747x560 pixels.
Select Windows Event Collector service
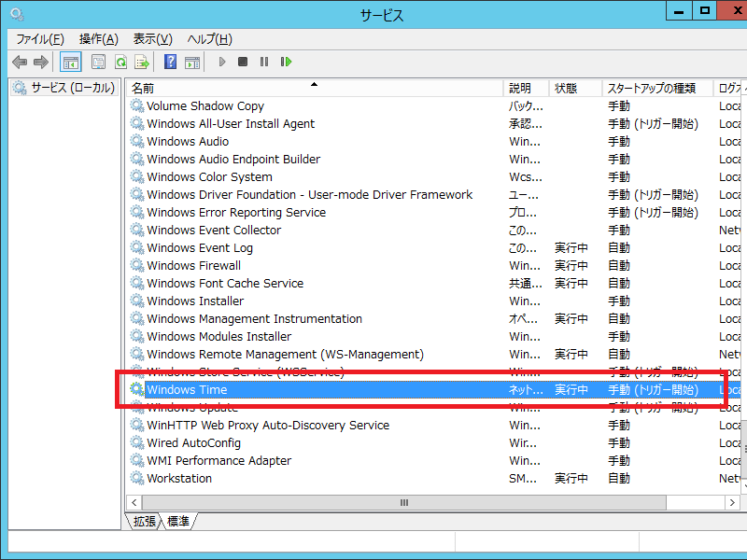point(214,230)
